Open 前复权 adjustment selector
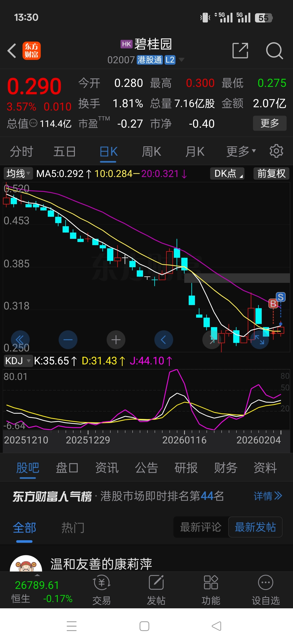The width and height of the screenshot is (293, 644). 271,173
